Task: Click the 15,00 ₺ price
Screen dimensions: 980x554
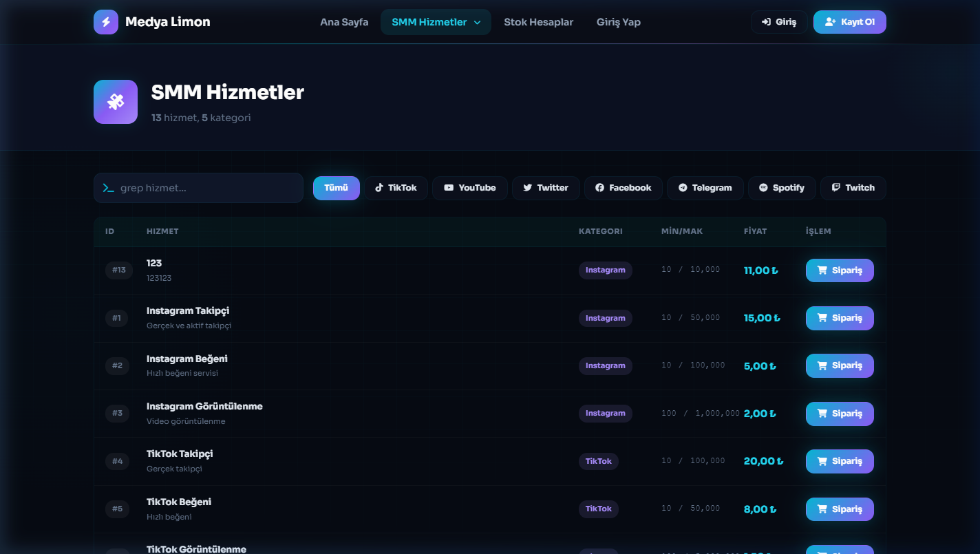Action: 763,318
